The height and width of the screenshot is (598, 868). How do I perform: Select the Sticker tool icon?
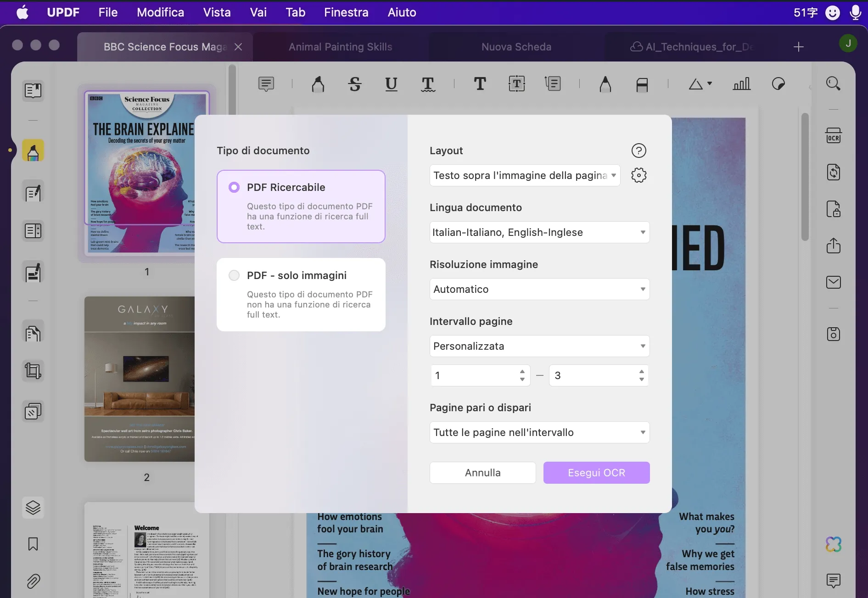(778, 84)
